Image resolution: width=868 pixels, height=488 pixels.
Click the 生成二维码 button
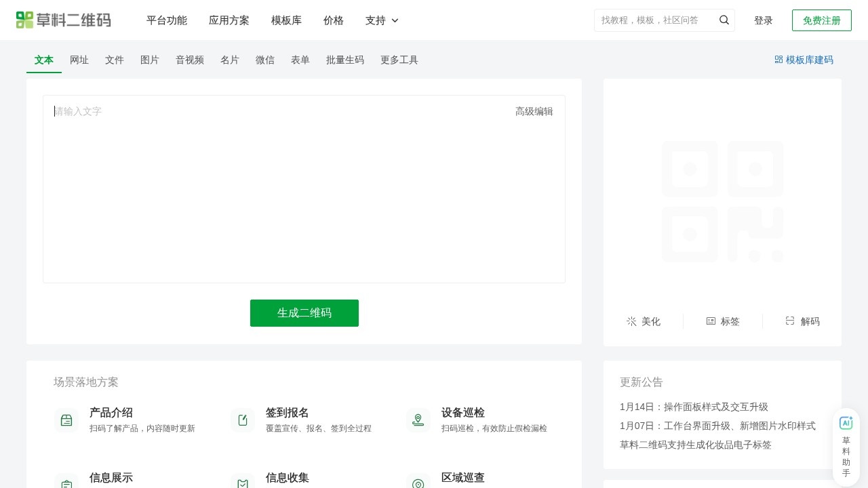[x=304, y=312]
